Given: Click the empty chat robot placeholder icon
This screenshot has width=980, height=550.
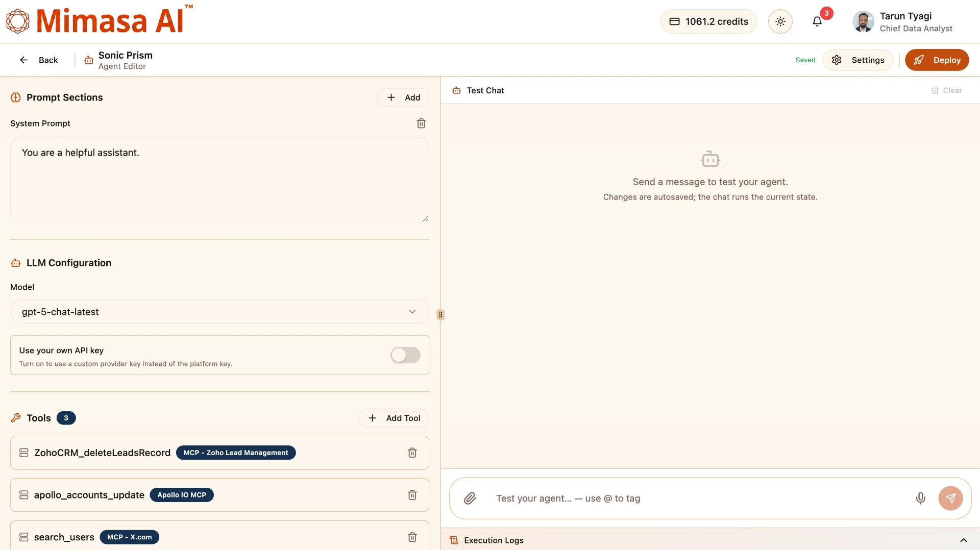Looking at the screenshot, I should [x=710, y=159].
